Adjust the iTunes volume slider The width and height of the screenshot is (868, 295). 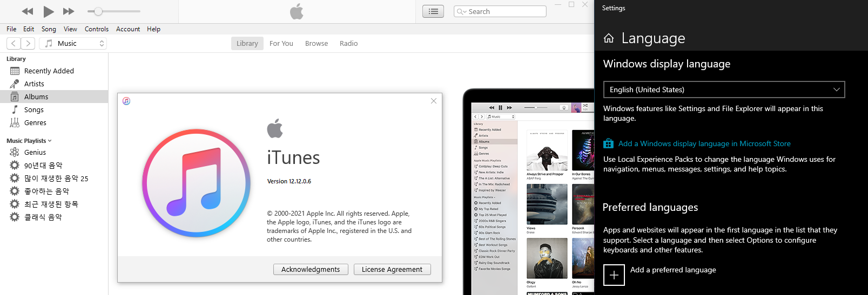coord(114,11)
